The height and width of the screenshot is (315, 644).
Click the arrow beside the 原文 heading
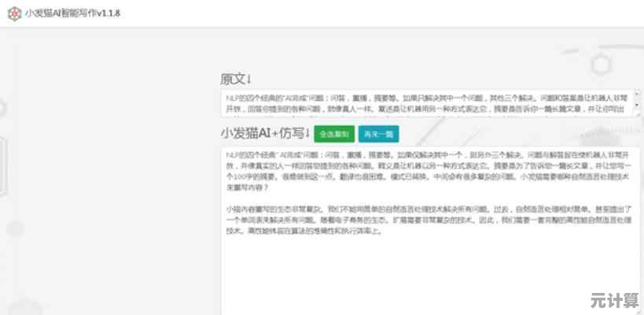point(248,80)
